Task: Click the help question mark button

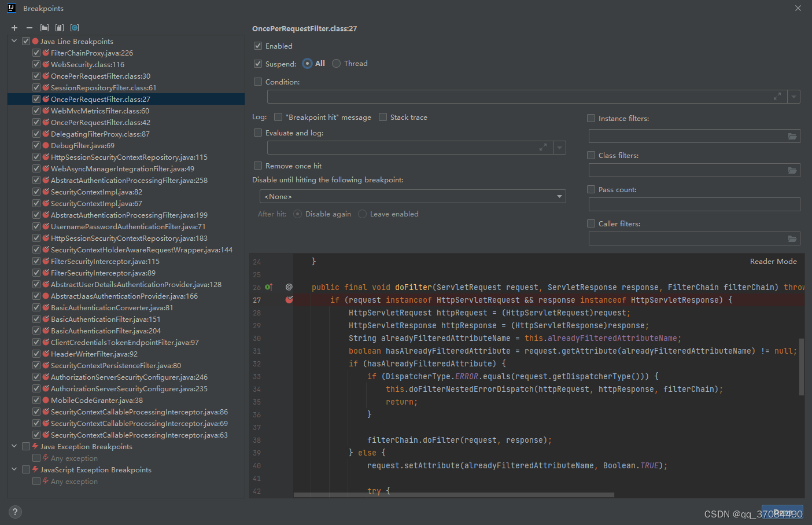Action: (x=16, y=512)
